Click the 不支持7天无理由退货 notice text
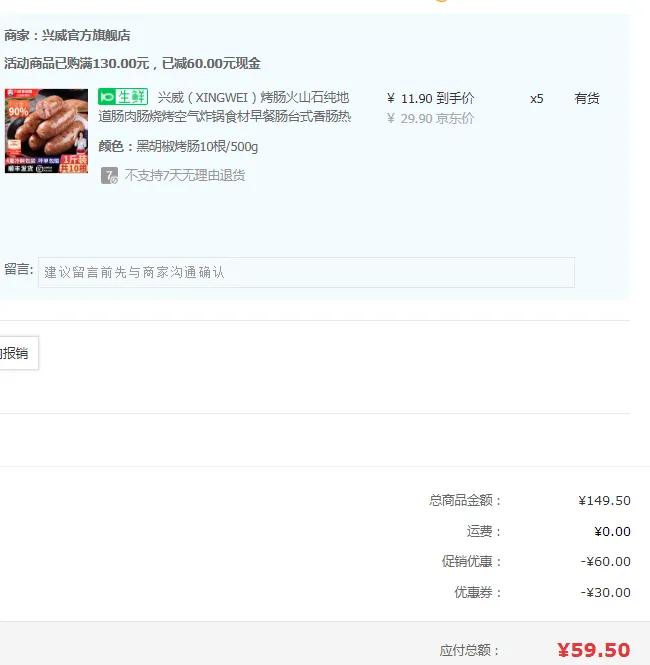 pyautogui.click(x=185, y=175)
